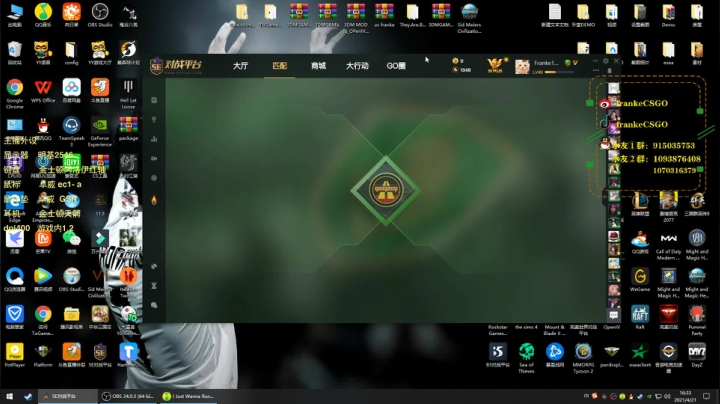720x404 pixels.
Task: Open the video camera sidebar icon
Action: tap(154, 158)
